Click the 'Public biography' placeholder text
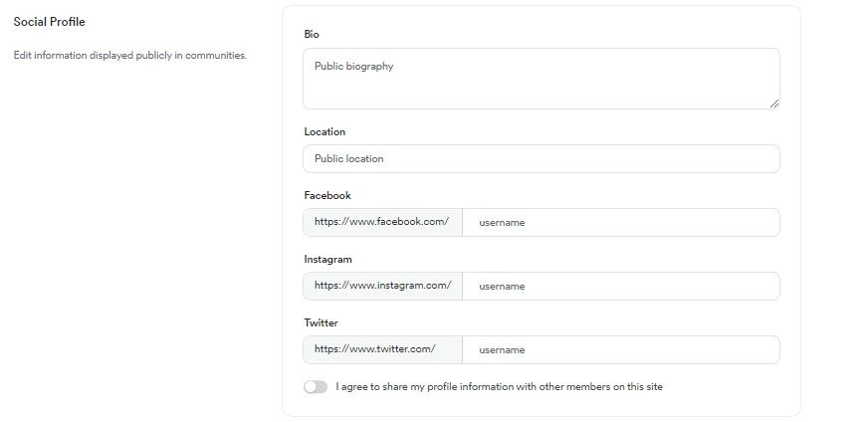Image resolution: width=868 pixels, height=422 pixels. [x=353, y=67]
